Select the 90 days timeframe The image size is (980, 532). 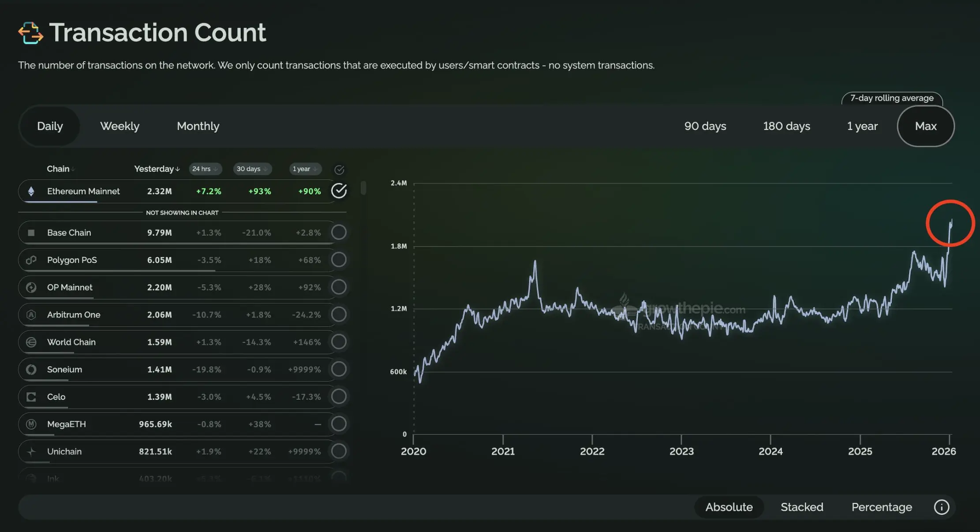(705, 126)
